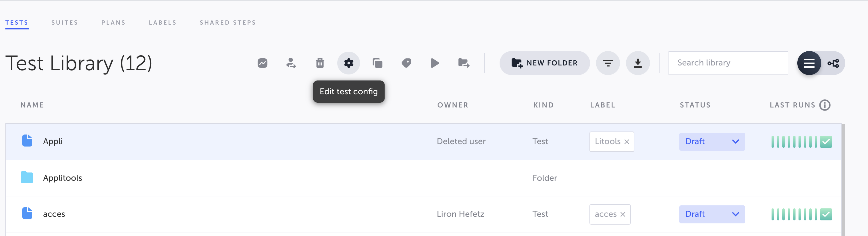Click the download export icon
This screenshot has height=236, width=868.
[637, 63]
